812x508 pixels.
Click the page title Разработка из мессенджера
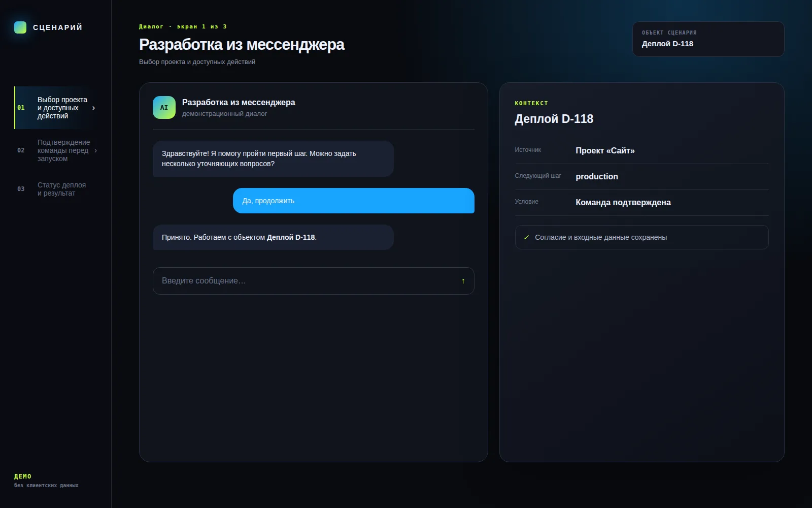click(242, 45)
